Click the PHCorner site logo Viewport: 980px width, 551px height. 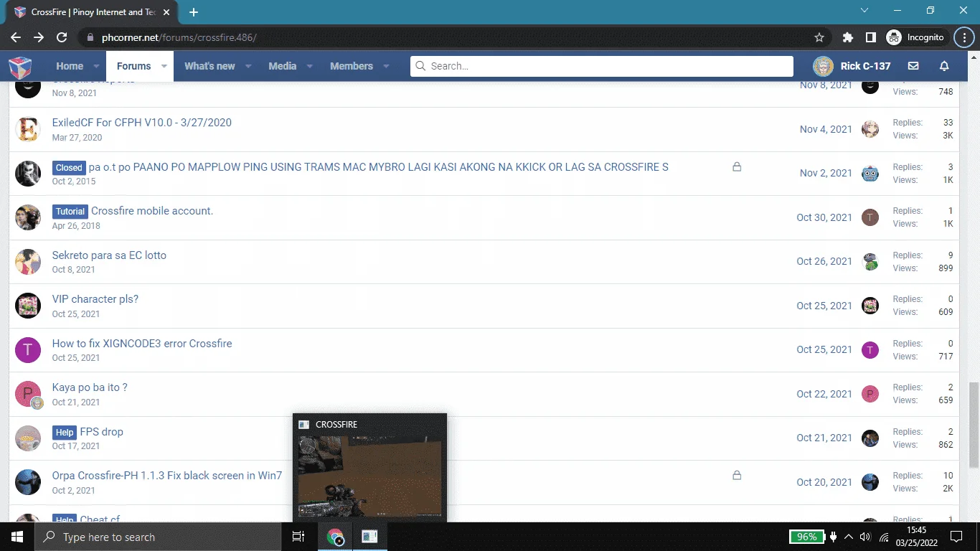(20, 67)
